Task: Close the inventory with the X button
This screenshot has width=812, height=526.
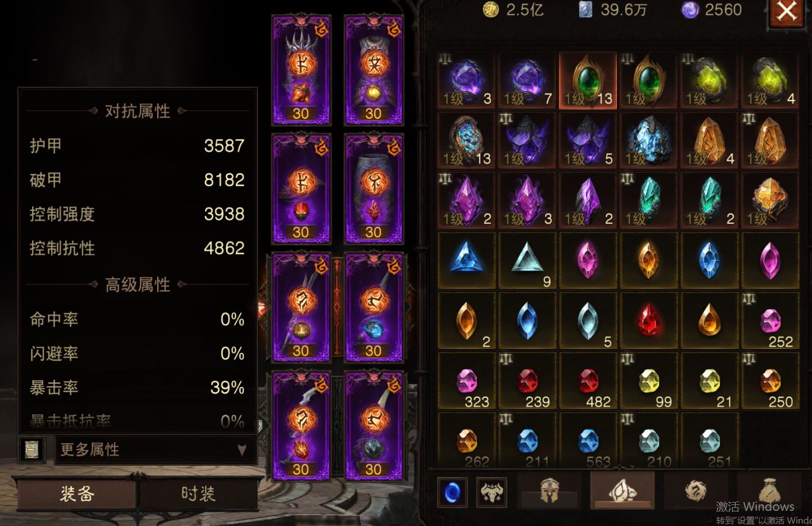Action: (x=786, y=12)
